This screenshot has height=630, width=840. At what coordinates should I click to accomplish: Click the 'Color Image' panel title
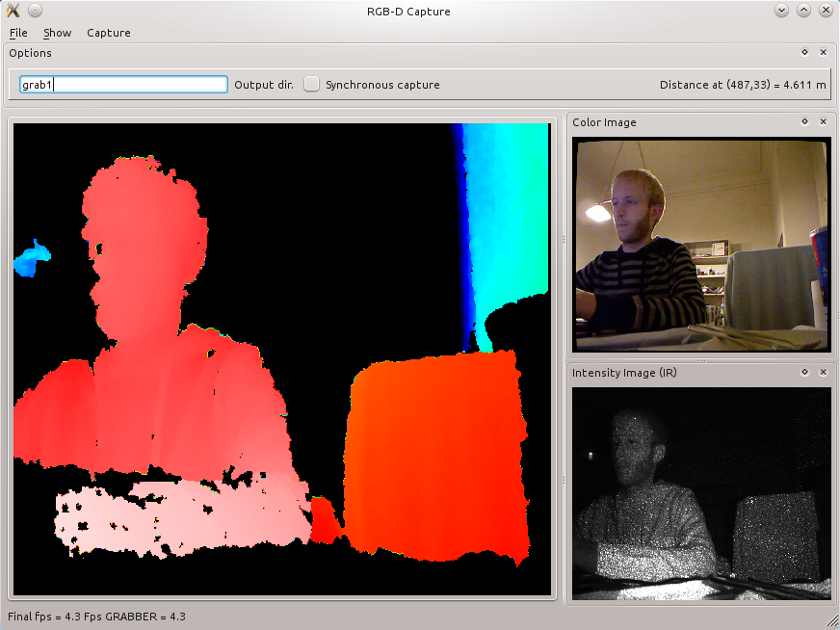(x=604, y=122)
